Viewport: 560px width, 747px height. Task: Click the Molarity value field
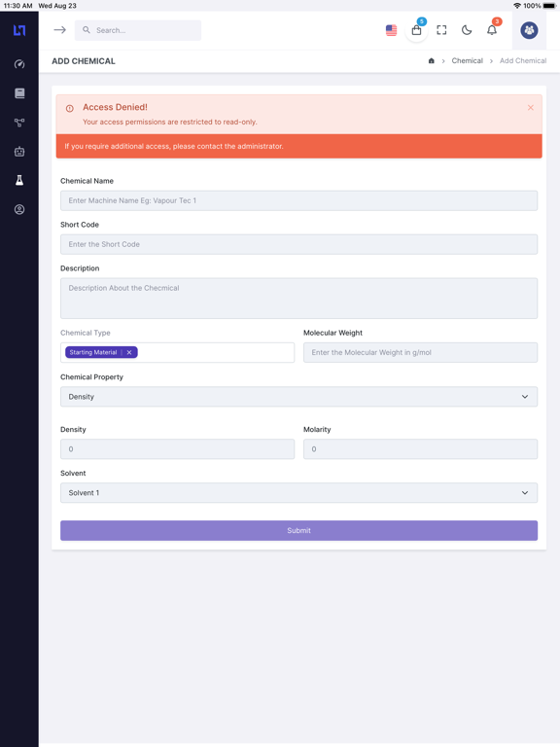point(420,449)
